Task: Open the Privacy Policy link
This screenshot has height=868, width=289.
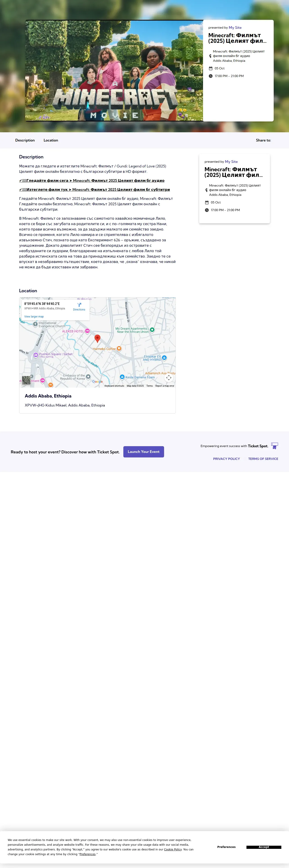Action: click(x=226, y=459)
